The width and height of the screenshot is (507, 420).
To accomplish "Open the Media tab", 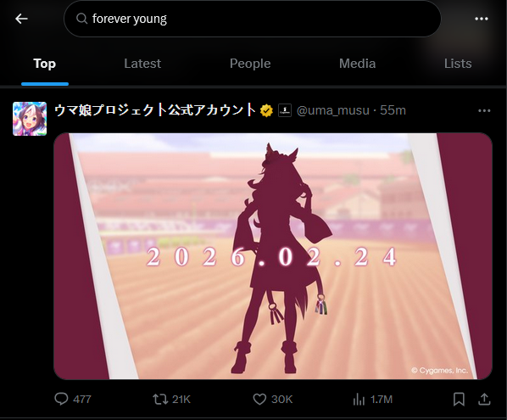I will point(357,64).
